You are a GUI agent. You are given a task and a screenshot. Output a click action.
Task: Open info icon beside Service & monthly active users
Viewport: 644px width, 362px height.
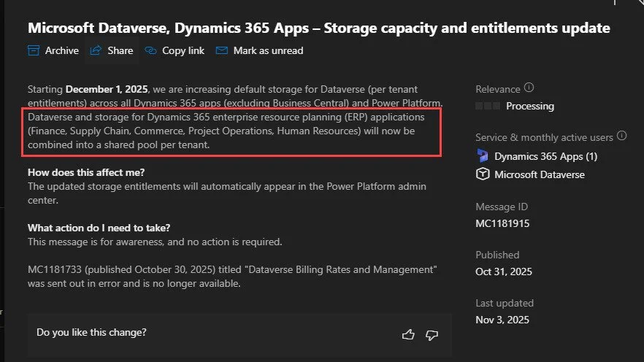[622, 136]
